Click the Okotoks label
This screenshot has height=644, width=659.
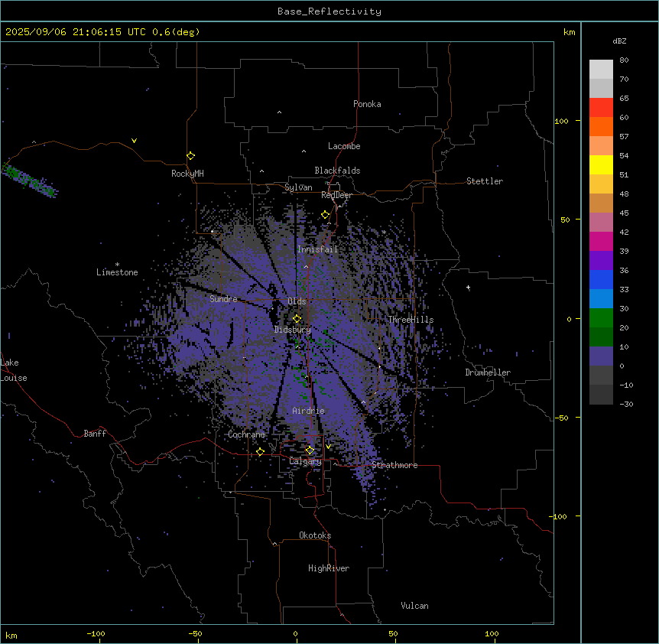point(315,535)
